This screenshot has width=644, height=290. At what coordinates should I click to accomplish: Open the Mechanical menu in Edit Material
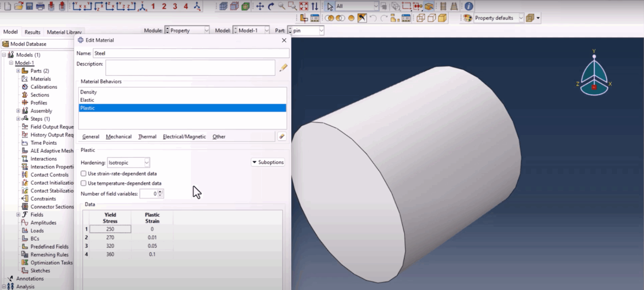pos(119,137)
